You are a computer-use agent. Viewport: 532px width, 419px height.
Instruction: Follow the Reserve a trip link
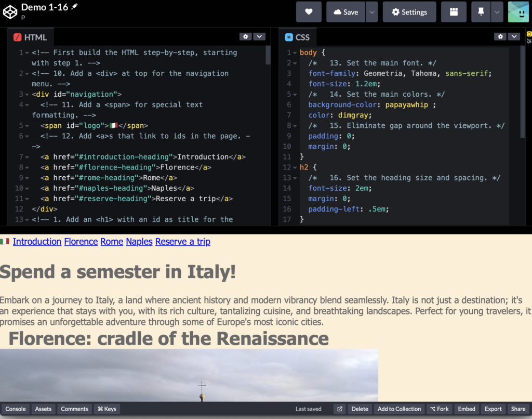183,241
